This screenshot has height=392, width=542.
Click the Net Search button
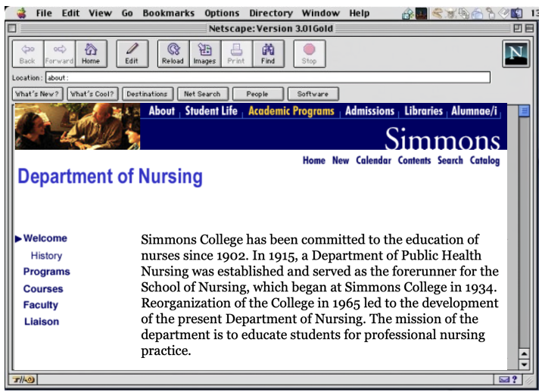[203, 94]
